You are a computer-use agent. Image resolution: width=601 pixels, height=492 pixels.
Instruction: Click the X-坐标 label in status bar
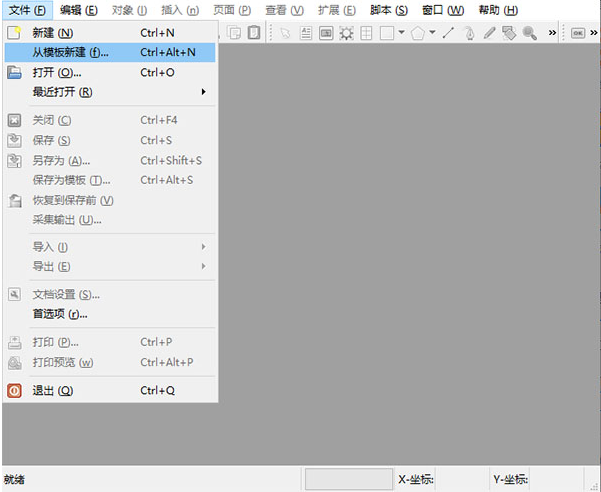(x=415, y=479)
